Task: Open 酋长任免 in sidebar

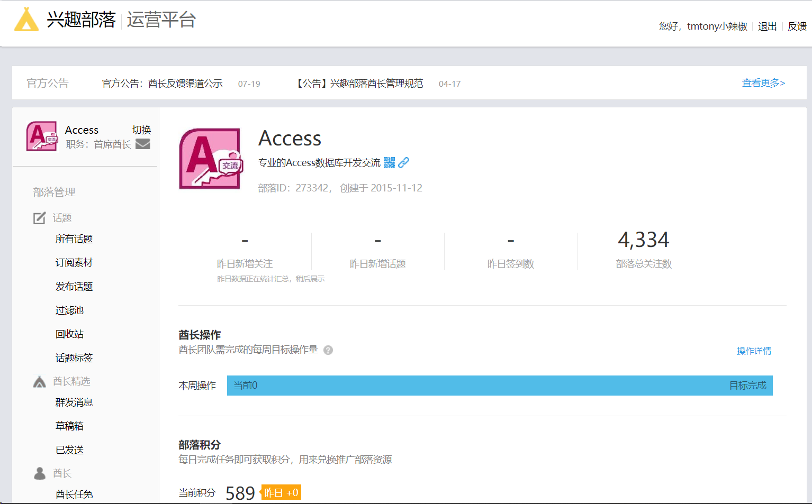Action: coord(74,494)
